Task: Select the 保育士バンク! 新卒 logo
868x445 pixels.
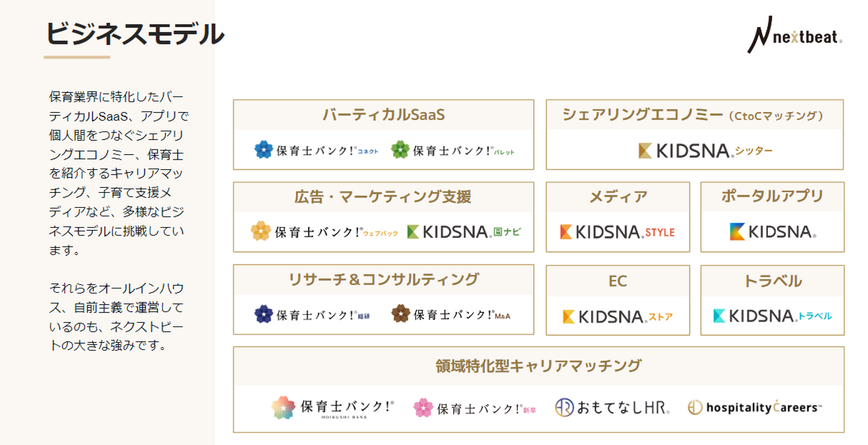Action: pyautogui.click(x=474, y=408)
